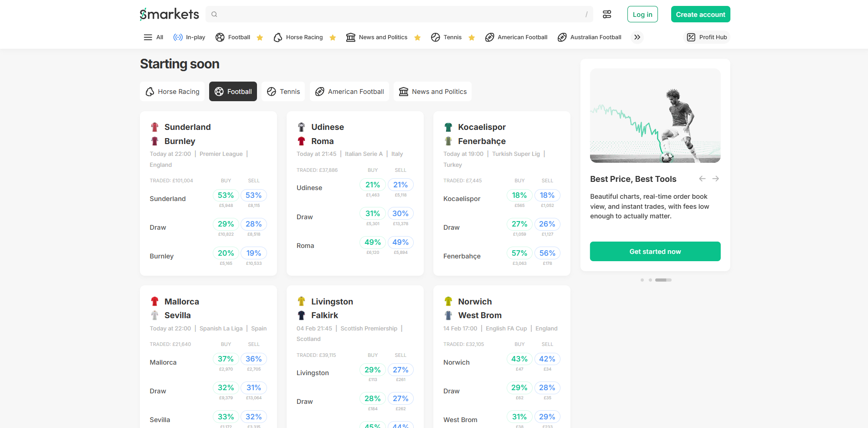Open American Football via the helmet icon
868x428 pixels.
click(x=490, y=37)
